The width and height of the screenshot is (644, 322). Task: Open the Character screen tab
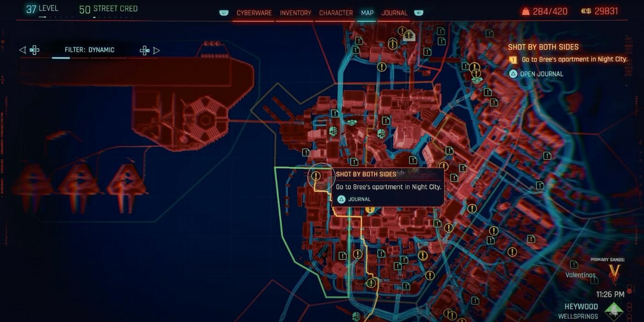(x=336, y=13)
